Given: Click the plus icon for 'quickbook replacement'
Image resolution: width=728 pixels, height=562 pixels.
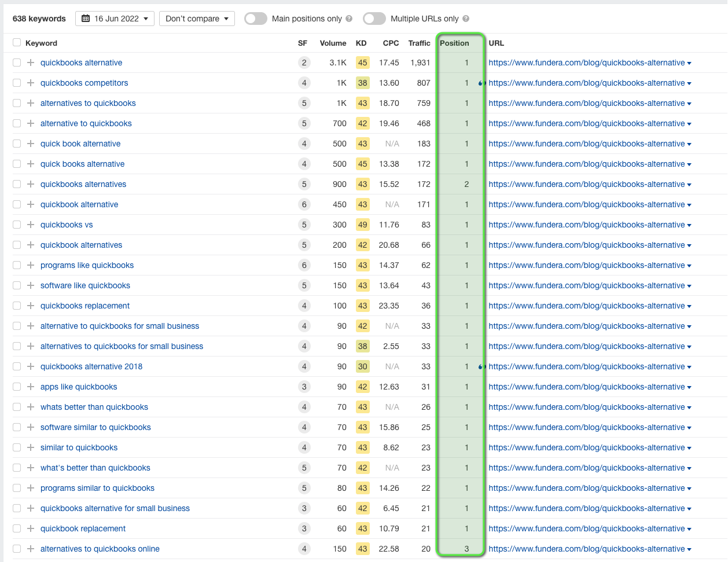Looking at the screenshot, I should click(x=31, y=528).
